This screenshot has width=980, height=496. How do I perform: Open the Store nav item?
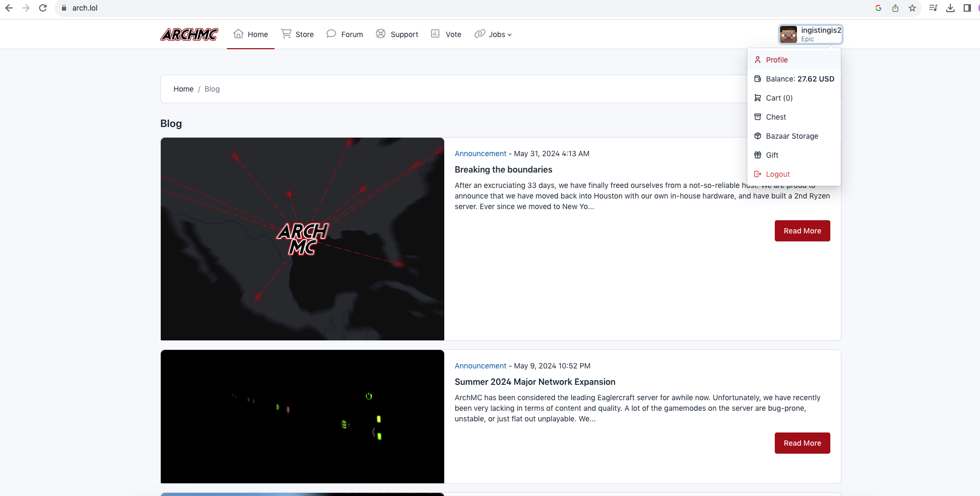297,34
